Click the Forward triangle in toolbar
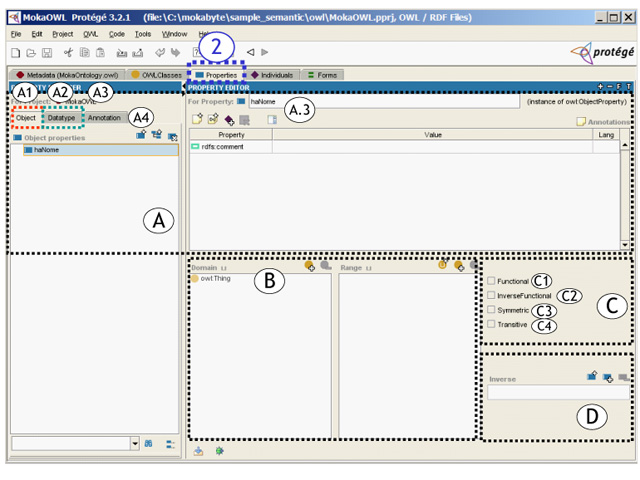The image size is (640, 480). pyautogui.click(x=264, y=52)
